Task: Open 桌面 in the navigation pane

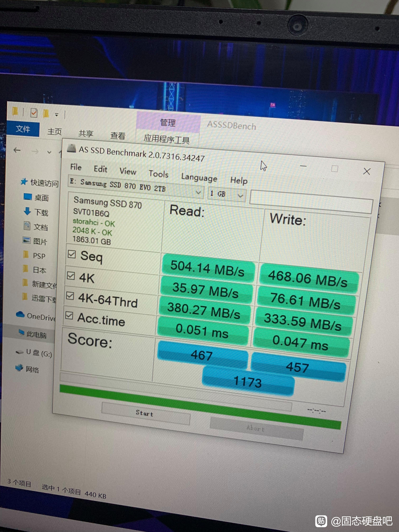Action: [37, 198]
